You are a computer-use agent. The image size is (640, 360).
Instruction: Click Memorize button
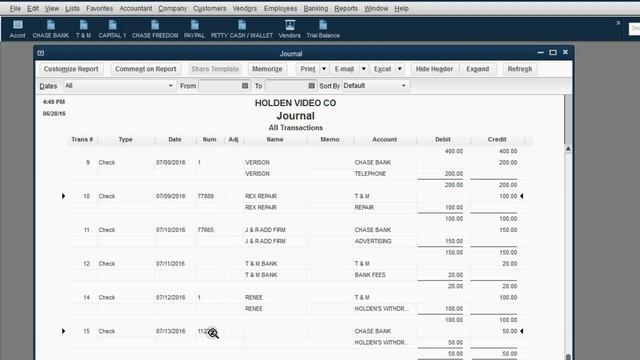(267, 69)
